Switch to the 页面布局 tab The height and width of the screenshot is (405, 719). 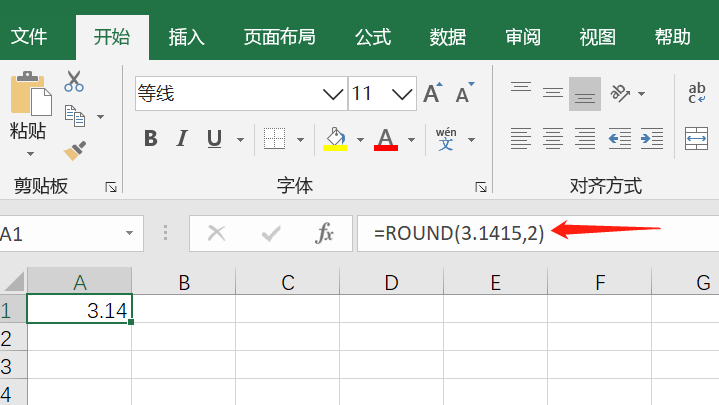point(280,37)
